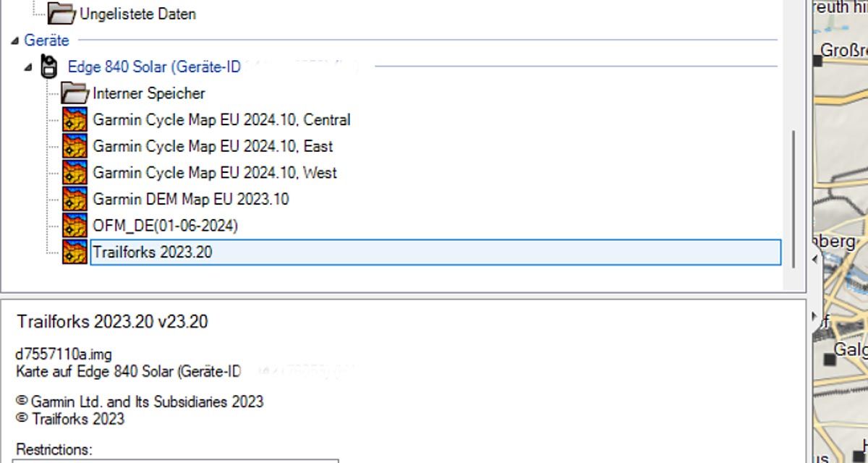The height and width of the screenshot is (463, 868).
Task: Select the Ungelistete Daten label
Action: pyautogui.click(x=137, y=14)
